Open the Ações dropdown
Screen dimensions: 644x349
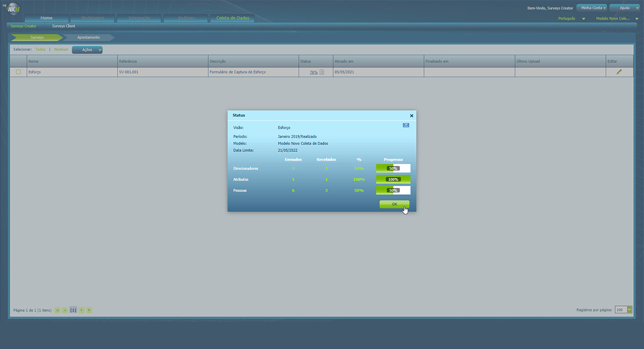87,50
